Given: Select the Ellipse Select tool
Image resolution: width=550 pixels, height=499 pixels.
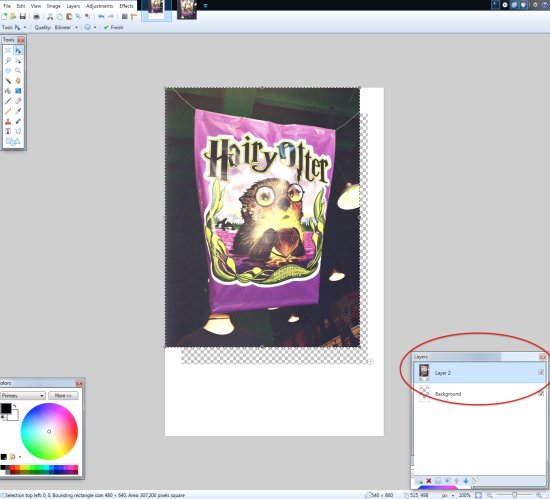Looking at the screenshot, I should click(x=8, y=70).
